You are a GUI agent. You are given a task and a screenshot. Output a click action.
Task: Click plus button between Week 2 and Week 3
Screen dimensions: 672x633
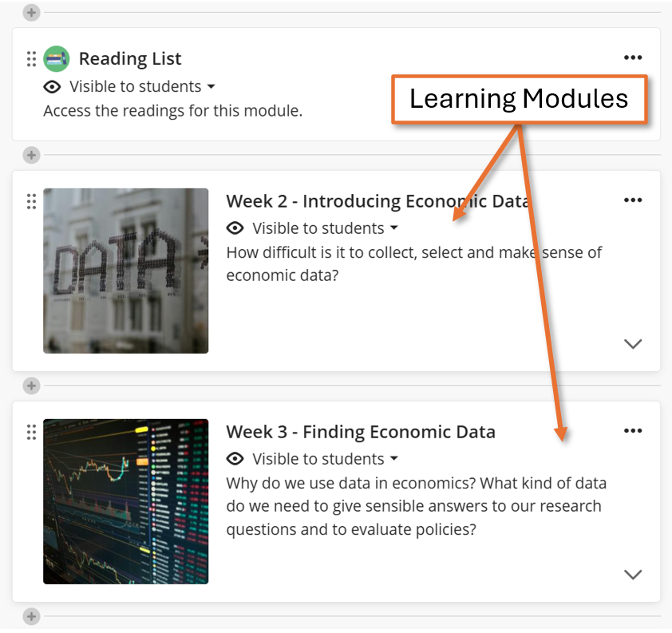pyautogui.click(x=31, y=386)
